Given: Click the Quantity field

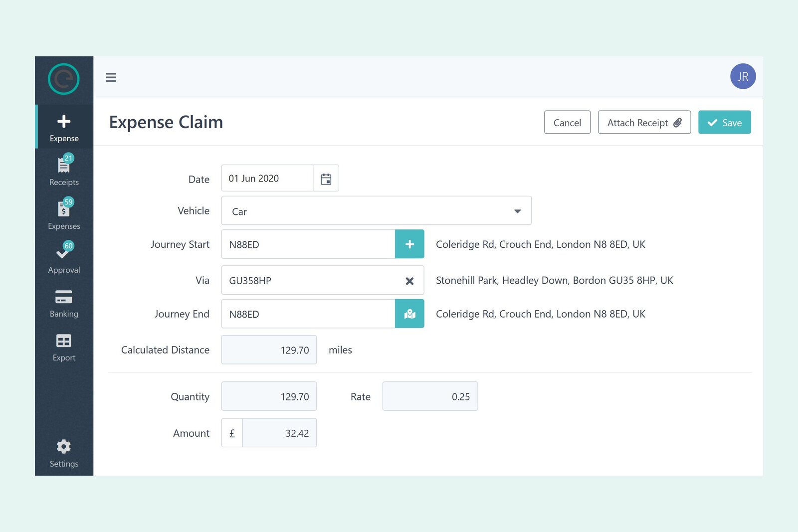Looking at the screenshot, I should (x=269, y=396).
